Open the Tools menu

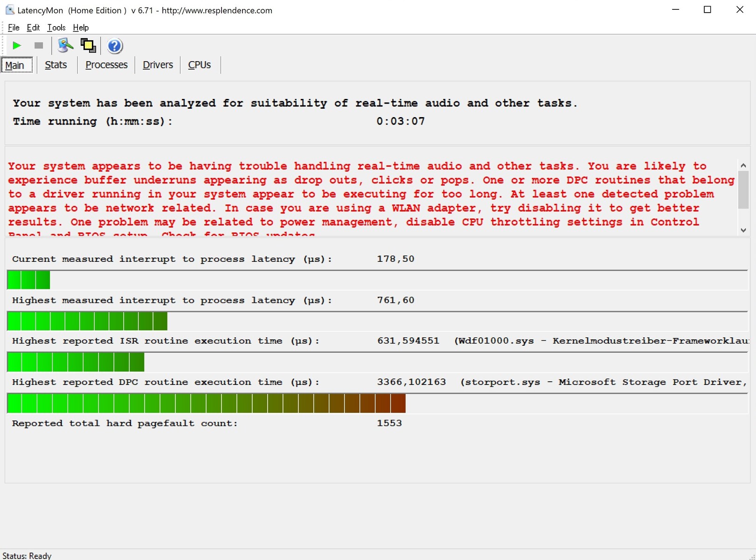pos(56,28)
